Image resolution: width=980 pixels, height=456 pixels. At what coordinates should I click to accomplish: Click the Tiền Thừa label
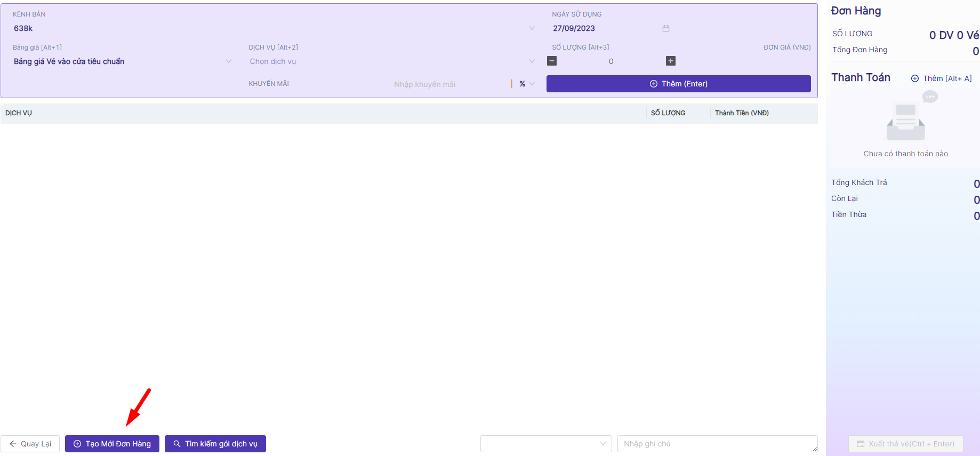(849, 214)
